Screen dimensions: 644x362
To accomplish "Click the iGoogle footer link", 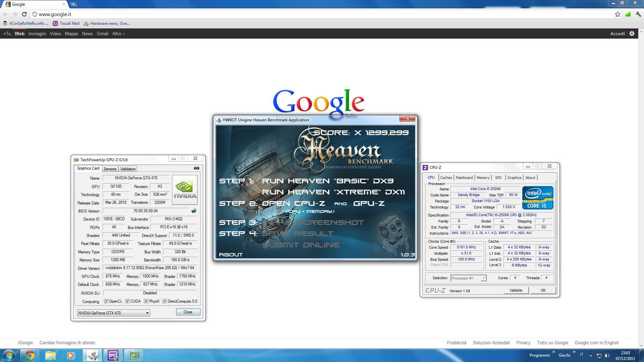I will [25, 343].
